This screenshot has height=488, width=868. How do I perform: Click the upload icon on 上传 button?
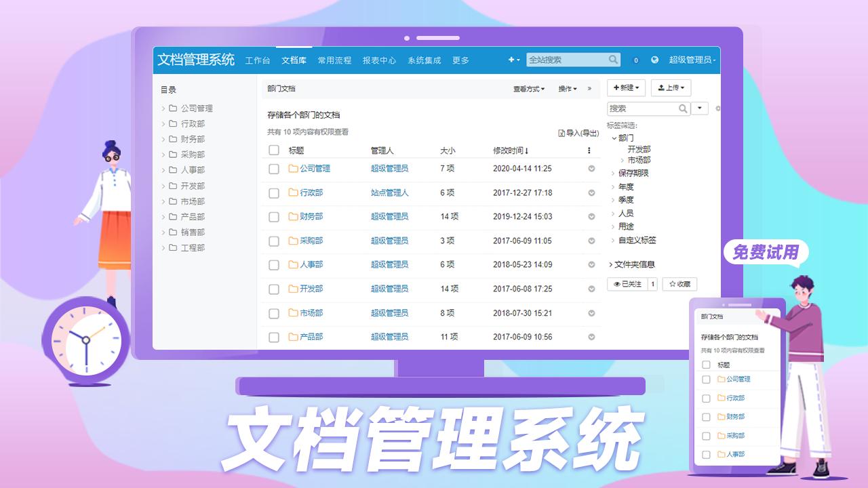coord(660,87)
